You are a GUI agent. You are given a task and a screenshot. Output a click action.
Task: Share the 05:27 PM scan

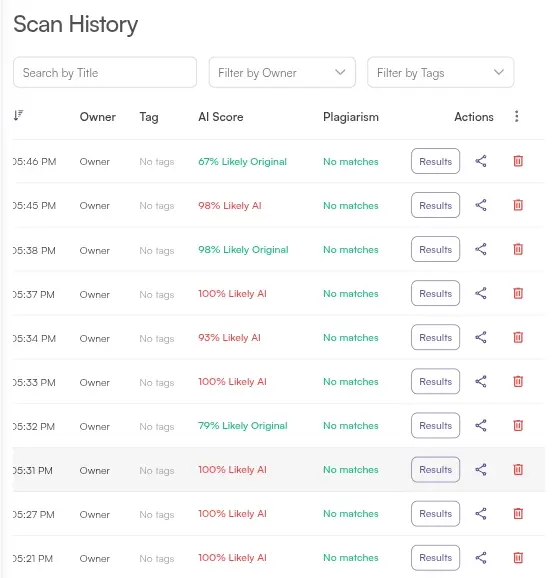click(x=481, y=513)
